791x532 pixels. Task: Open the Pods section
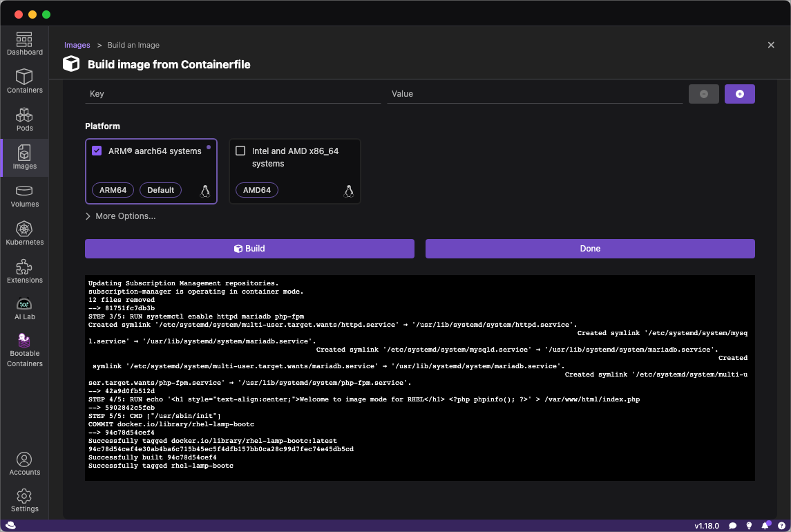click(x=24, y=120)
